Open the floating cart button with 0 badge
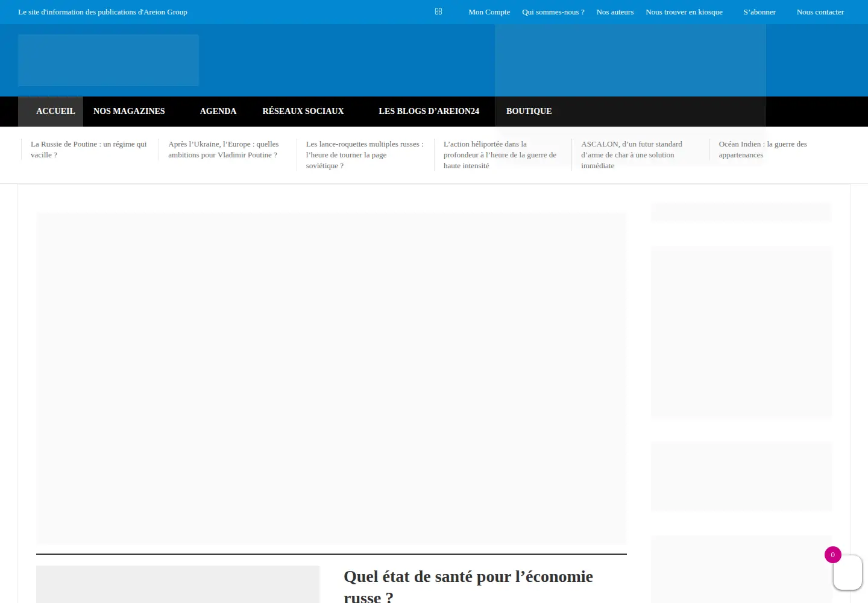 point(848,572)
